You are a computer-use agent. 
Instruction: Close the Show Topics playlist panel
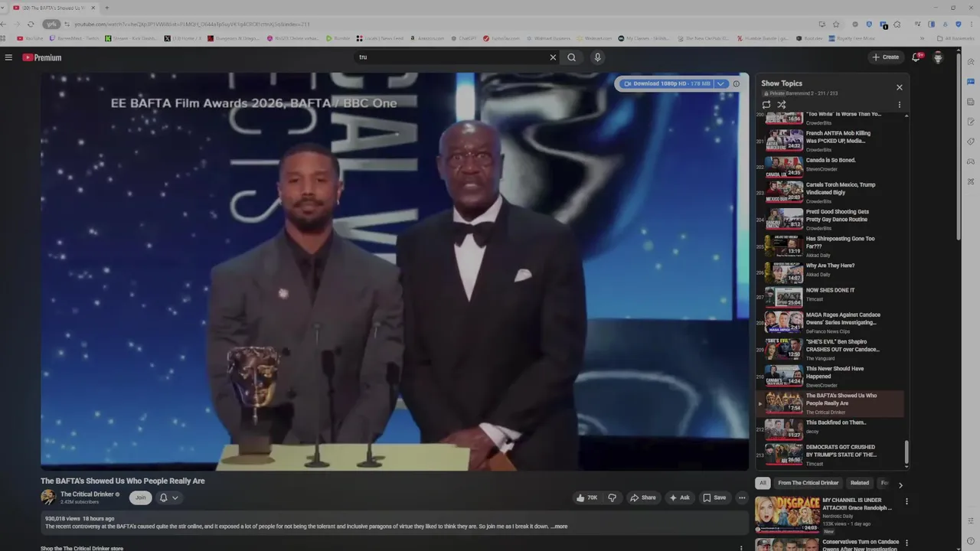pos(900,87)
